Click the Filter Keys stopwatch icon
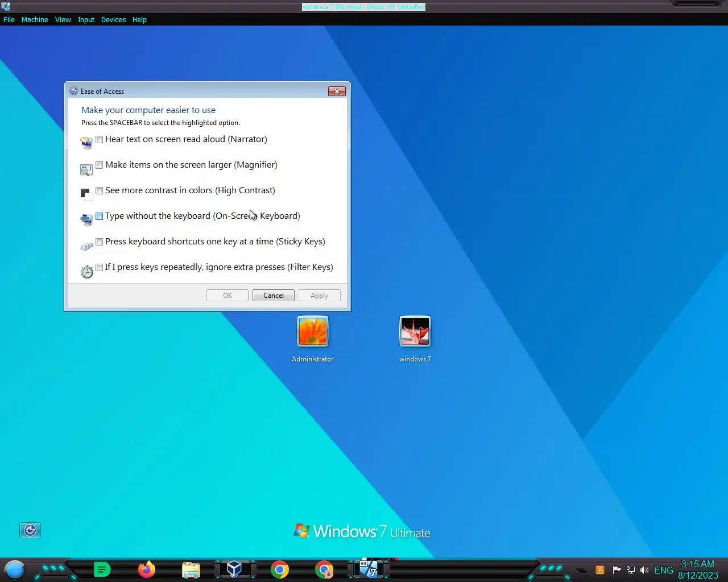The height and width of the screenshot is (582, 728). click(x=86, y=272)
